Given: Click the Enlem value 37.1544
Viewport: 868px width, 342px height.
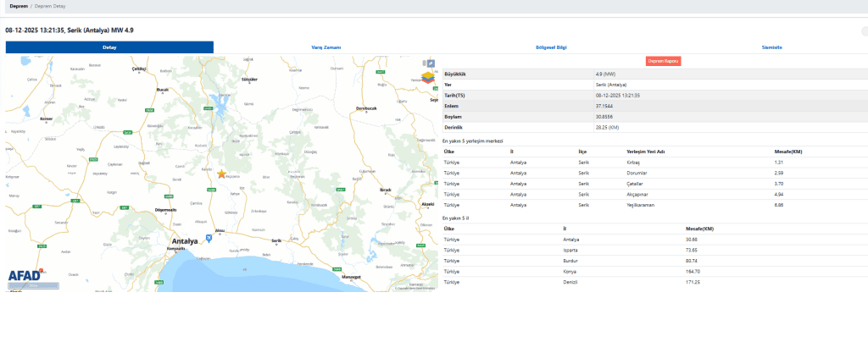Looking at the screenshot, I should pos(604,106).
